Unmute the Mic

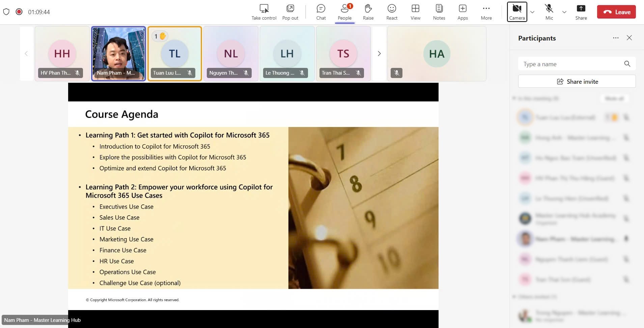(549, 12)
